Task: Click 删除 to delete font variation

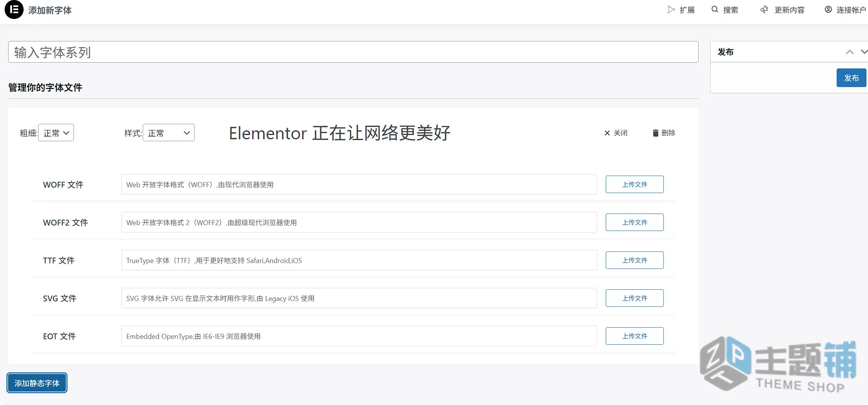Action: click(664, 133)
